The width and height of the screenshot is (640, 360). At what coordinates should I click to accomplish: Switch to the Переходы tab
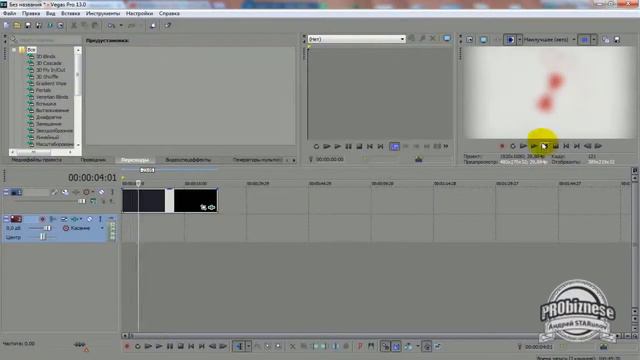click(x=135, y=160)
